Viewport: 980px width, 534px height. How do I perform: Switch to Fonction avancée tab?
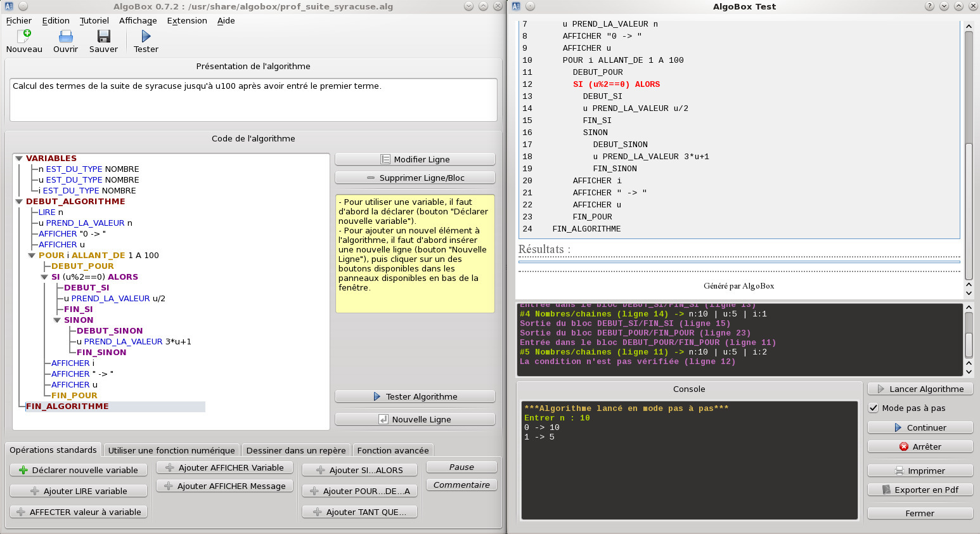(393, 450)
